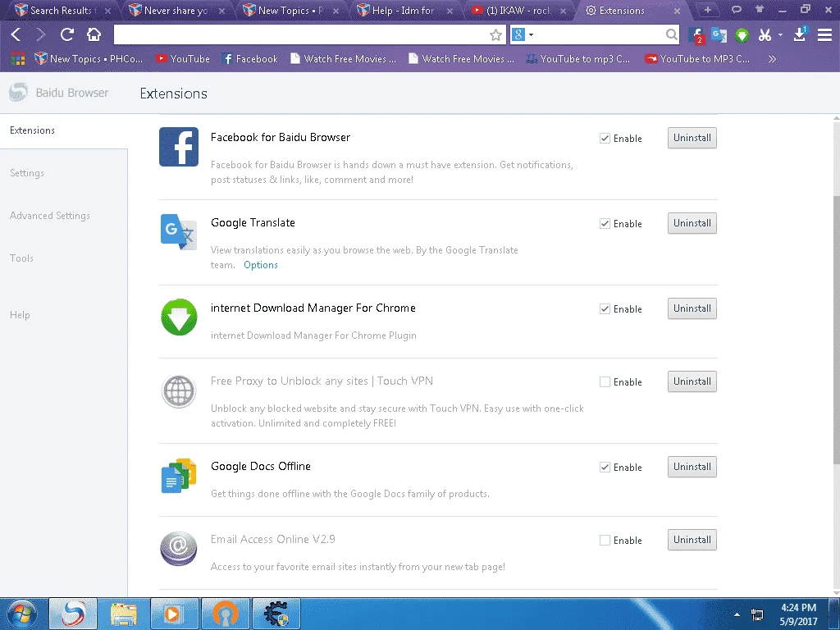Image resolution: width=840 pixels, height=630 pixels.
Task: Select Extensions in sidebar
Action: click(x=32, y=130)
